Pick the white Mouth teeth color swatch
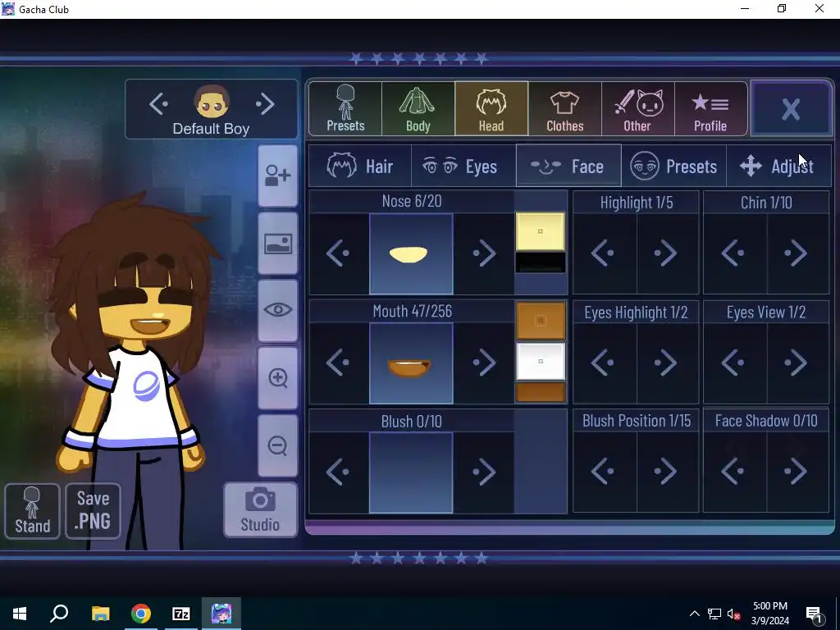 pyautogui.click(x=541, y=362)
